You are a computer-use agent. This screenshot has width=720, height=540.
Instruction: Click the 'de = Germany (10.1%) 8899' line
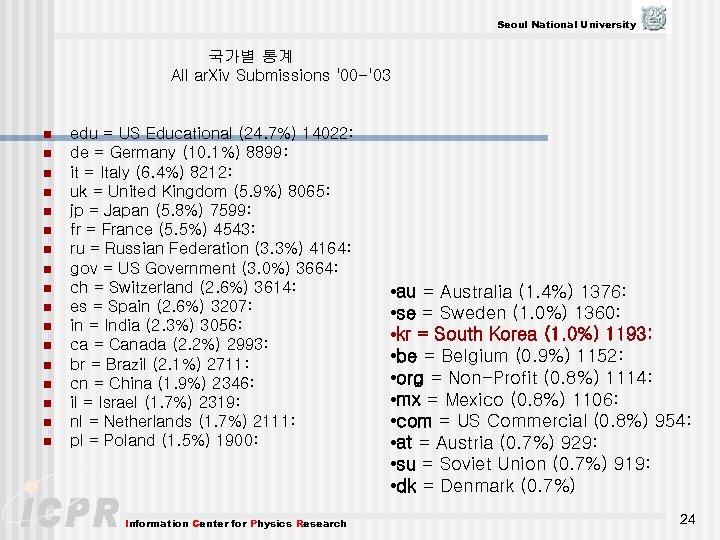point(179,152)
